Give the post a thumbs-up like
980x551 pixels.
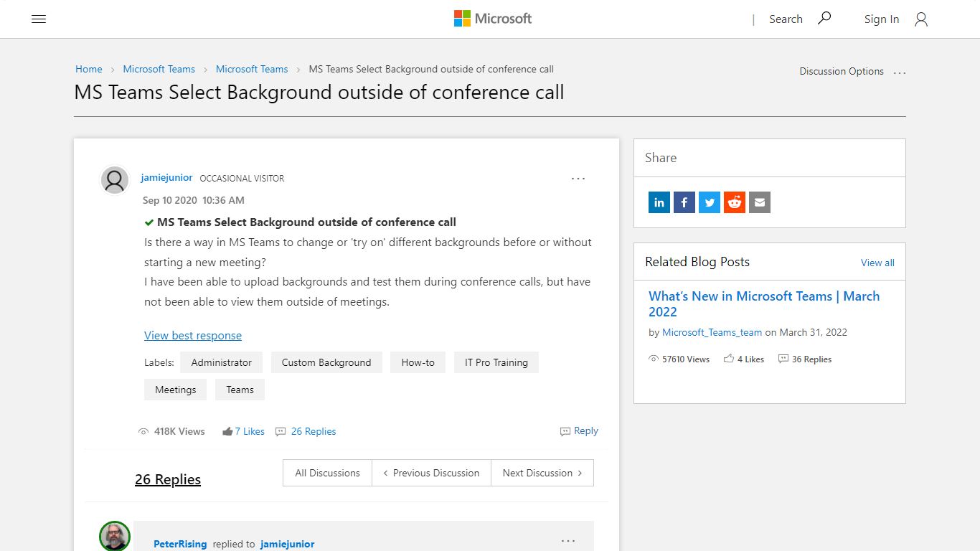pos(227,431)
